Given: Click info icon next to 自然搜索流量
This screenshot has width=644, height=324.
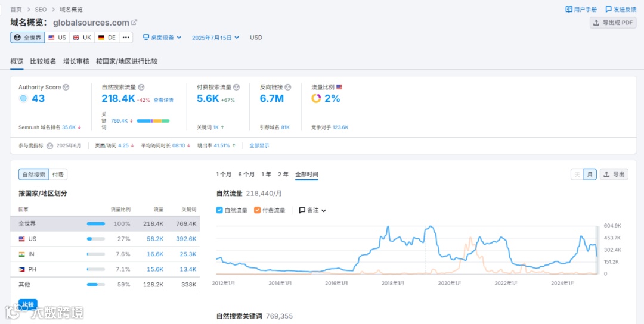Looking at the screenshot, I should (142, 88).
